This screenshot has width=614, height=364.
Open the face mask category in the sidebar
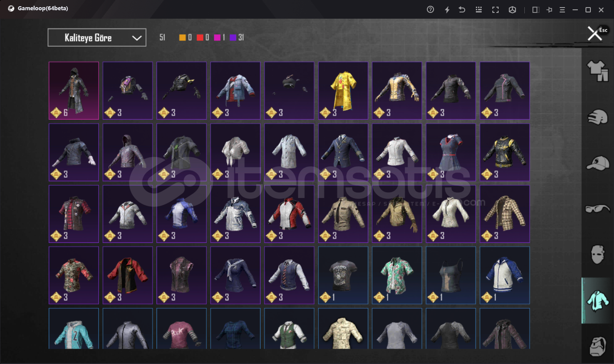coord(598,254)
